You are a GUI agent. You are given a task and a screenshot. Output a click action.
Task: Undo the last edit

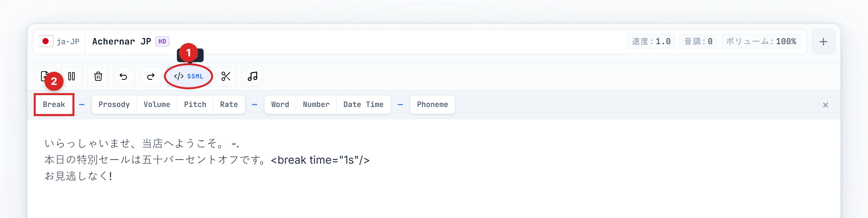124,76
